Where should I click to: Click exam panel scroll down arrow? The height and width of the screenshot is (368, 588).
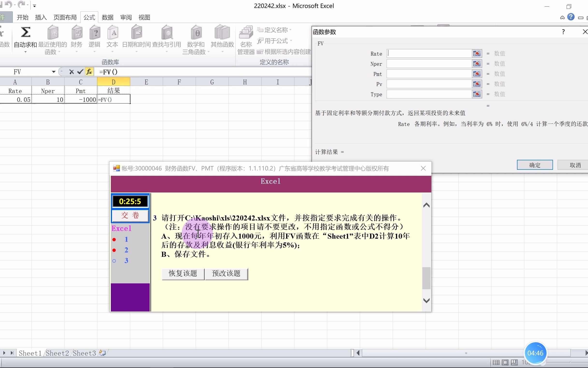tap(426, 301)
